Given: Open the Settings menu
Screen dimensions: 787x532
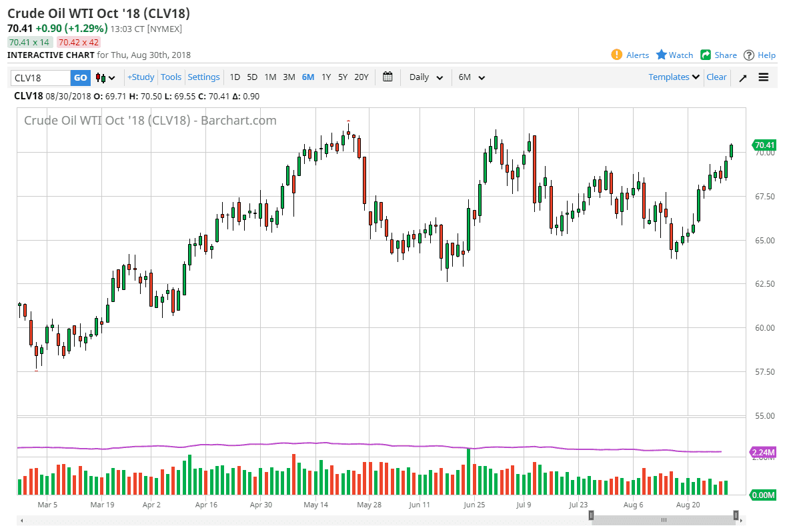Looking at the screenshot, I should click(x=203, y=77).
